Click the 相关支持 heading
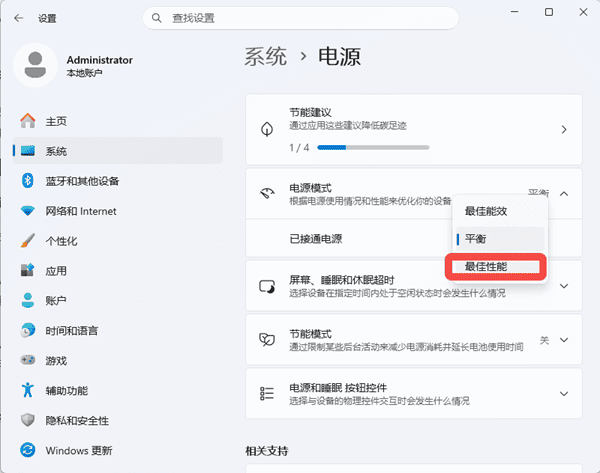The image size is (600, 473). coord(267,451)
